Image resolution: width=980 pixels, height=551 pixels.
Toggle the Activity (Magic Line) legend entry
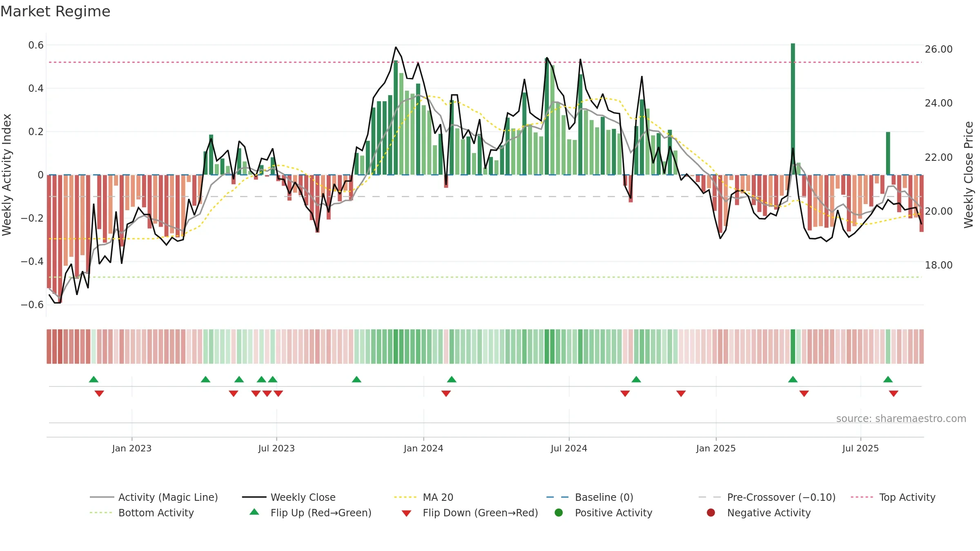154,497
